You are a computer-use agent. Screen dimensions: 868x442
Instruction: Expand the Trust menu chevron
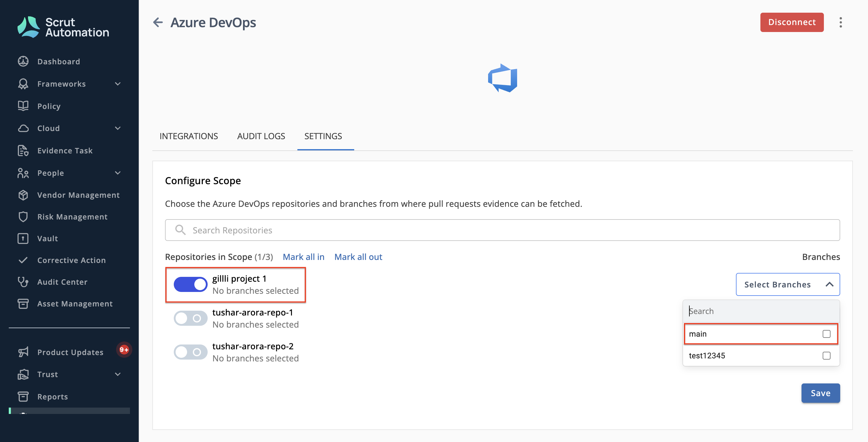tap(118, 374)
